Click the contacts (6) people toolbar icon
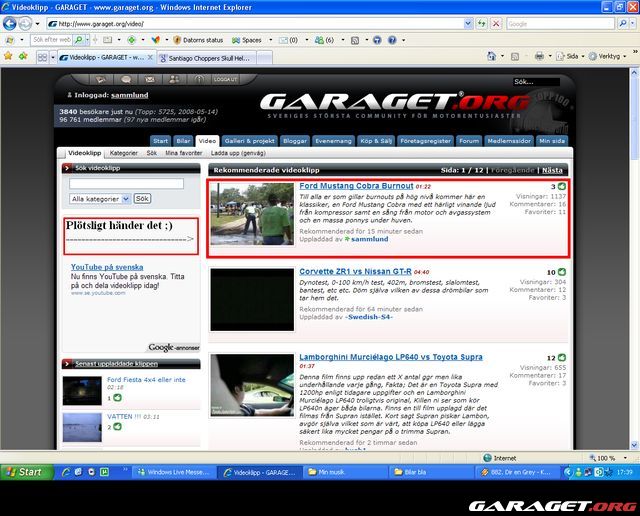This screenshot has height=516, width=640. click(x=324, y=40)
